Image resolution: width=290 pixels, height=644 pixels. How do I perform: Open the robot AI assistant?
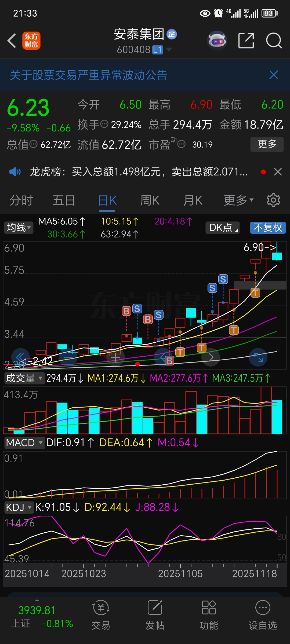coord(217,41)
